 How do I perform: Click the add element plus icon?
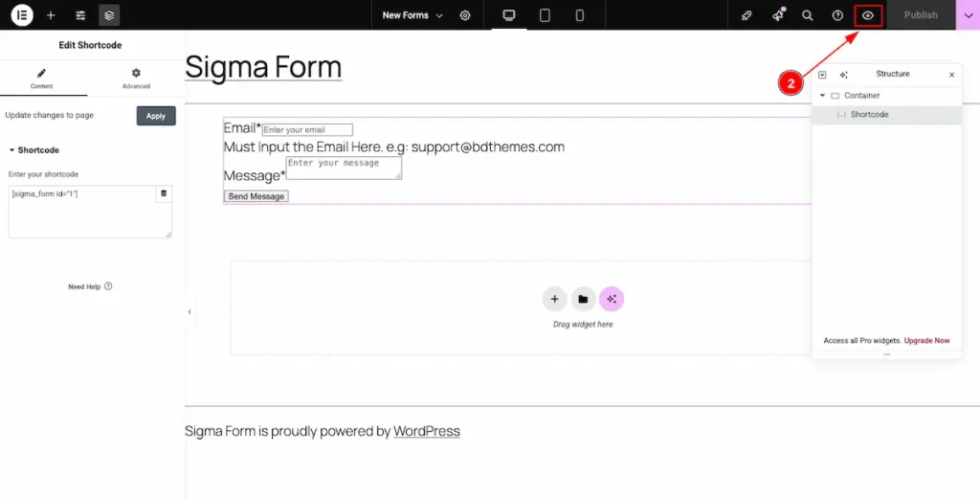52,15
